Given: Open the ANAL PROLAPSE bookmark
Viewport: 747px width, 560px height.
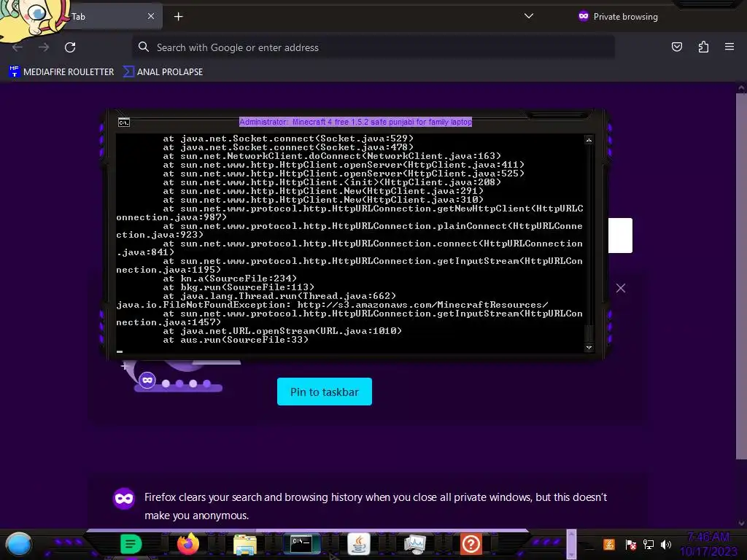Looking at the screenshot, I should point(163,72).
